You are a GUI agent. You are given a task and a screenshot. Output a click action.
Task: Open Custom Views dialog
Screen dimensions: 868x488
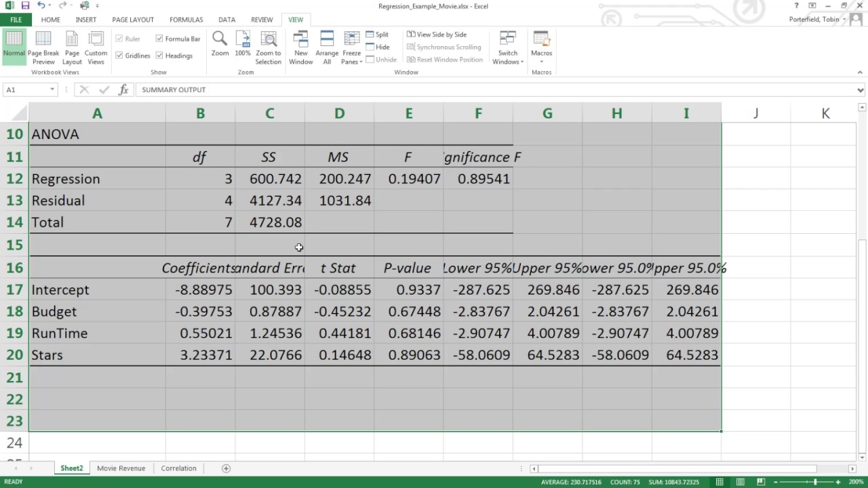pos(96,47)
